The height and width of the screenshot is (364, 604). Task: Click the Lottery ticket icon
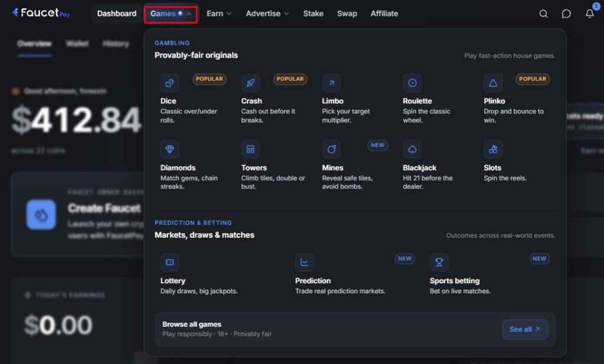[x=169, y=263]
